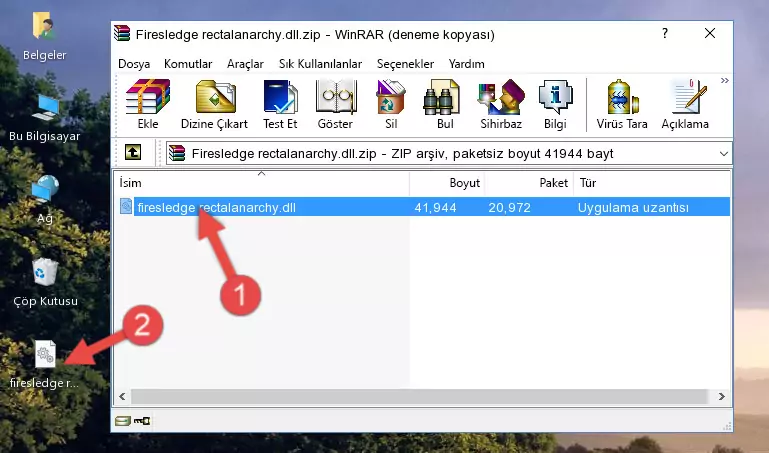Go up one folder level

133,152
